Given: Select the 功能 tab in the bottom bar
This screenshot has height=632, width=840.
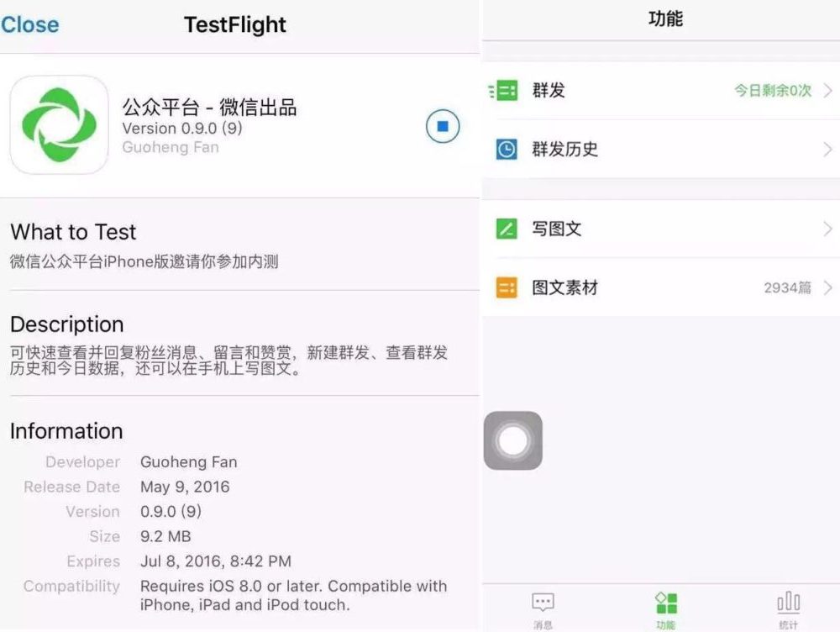Looking at the screenshot, I should 666,610.
